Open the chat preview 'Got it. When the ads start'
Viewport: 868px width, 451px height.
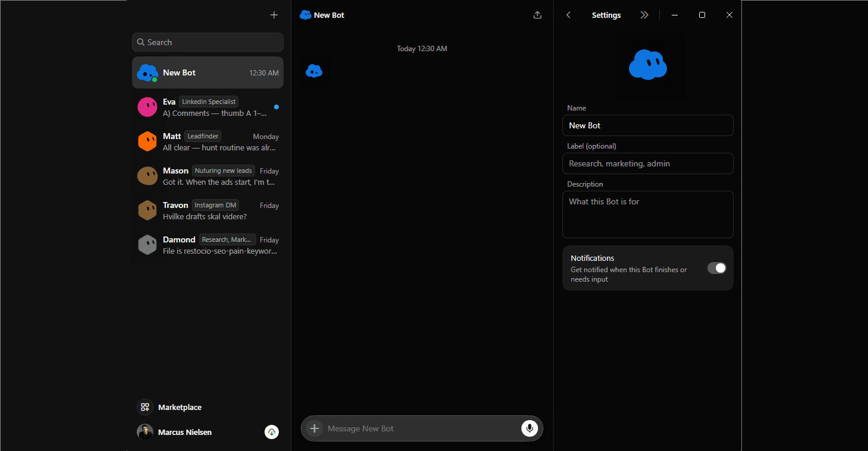pyautogui.click(x=219, y=182)
